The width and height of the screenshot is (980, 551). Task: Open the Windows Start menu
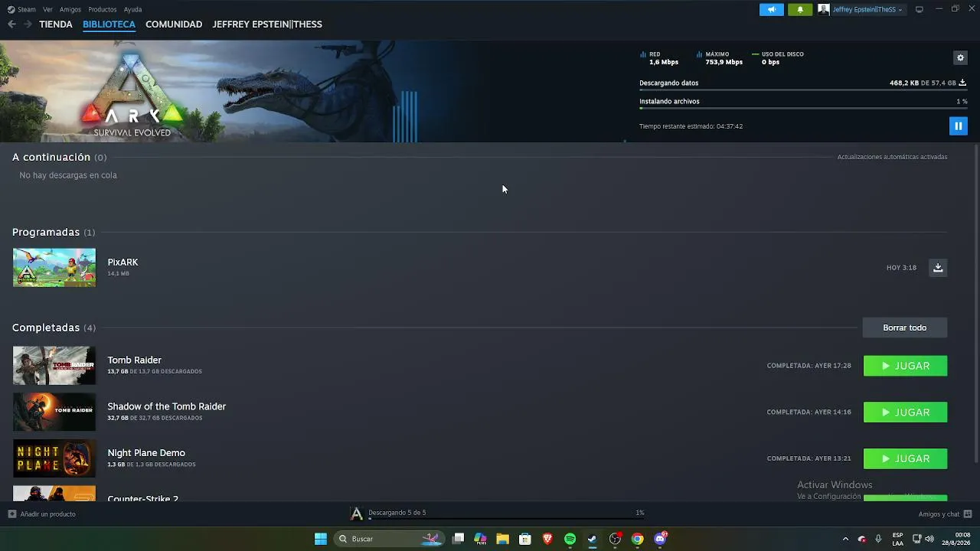(321, 539)
